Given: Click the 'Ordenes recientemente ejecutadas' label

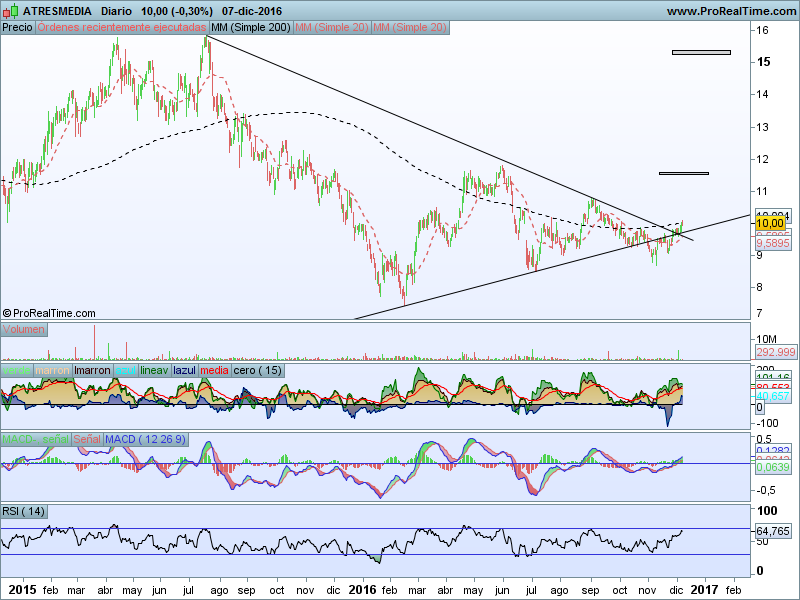Looking at the screenshot, I should point(122,28).
